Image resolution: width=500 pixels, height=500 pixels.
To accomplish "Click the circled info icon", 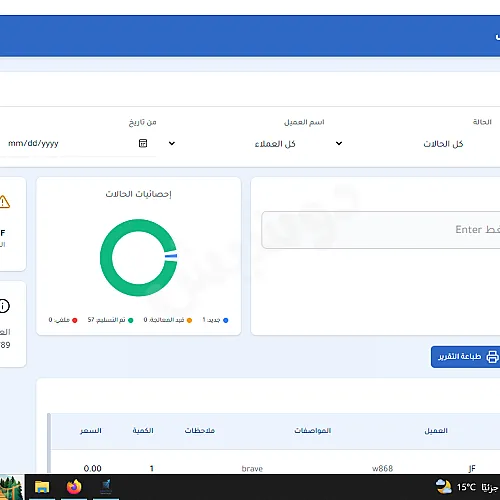I will coord(4,306).
